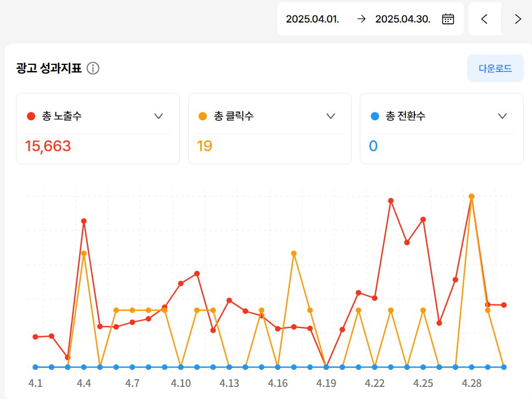
Task: Click the 4.28 x-axis label
Action: coord(471,384)
